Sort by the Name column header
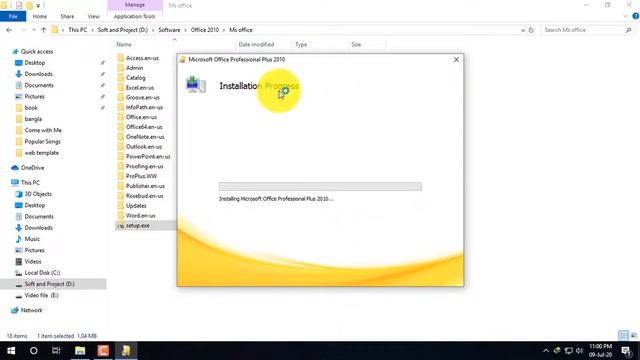 [x=124, y=44]
